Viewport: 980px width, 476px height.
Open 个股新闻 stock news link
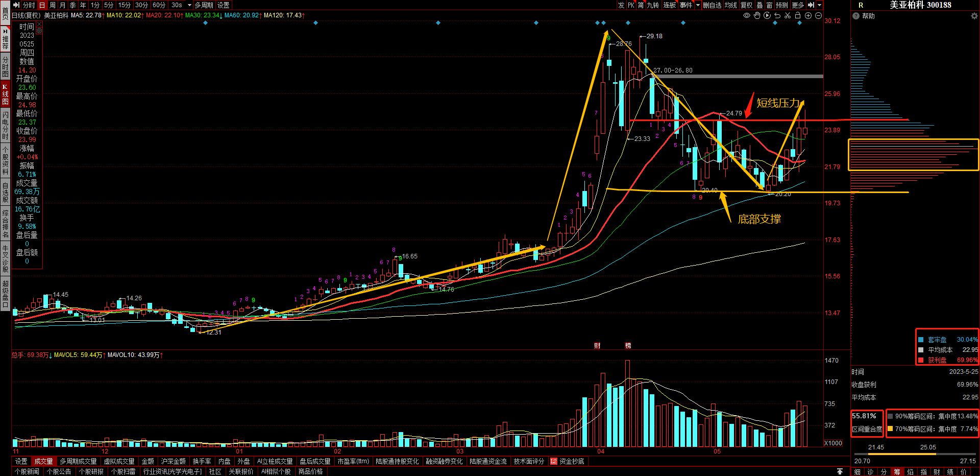27,471
